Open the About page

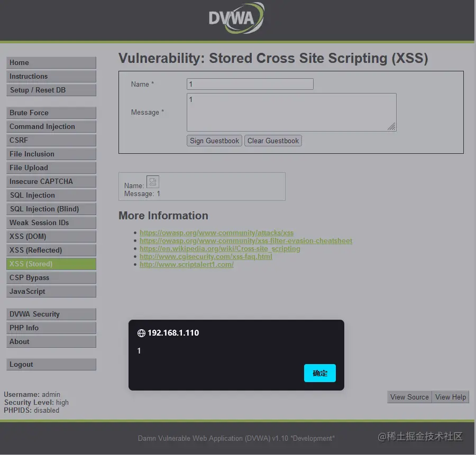point(51,341)
